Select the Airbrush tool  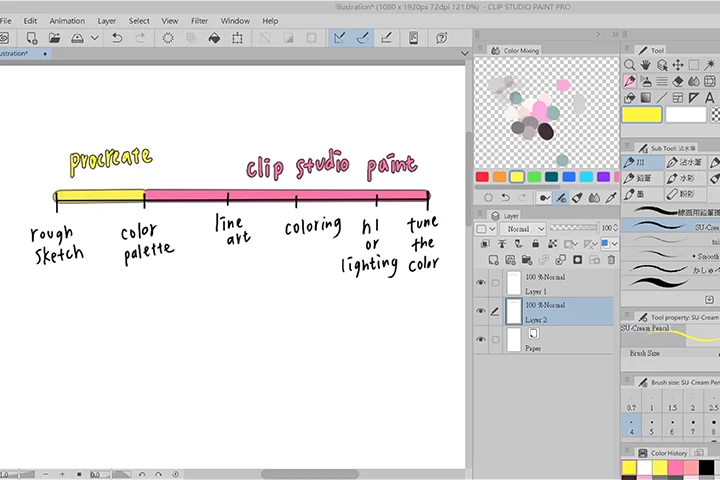pyautogui.click(x=646, y=81)
